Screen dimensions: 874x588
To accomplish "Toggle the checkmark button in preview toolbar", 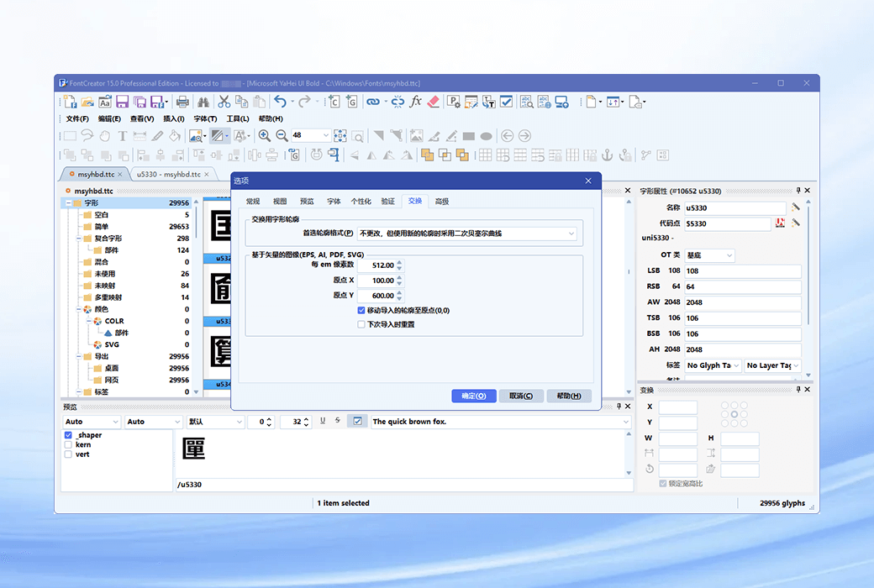I will coord(357,422).
